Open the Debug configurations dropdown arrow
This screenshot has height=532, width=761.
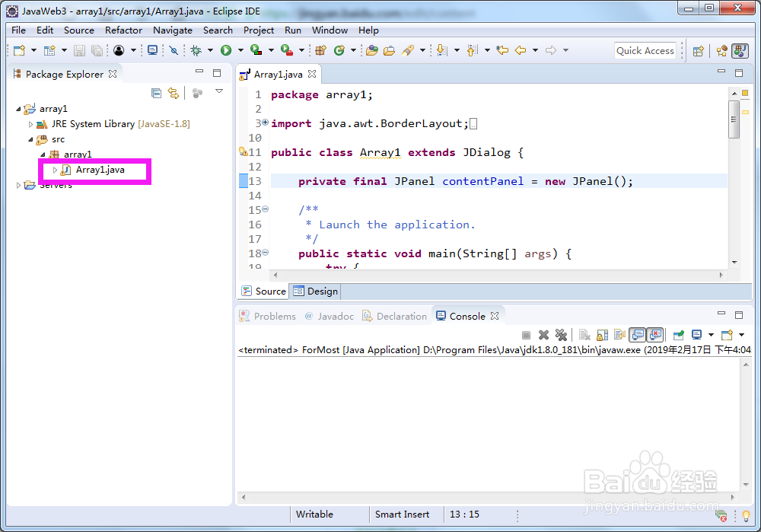[210, 50]
